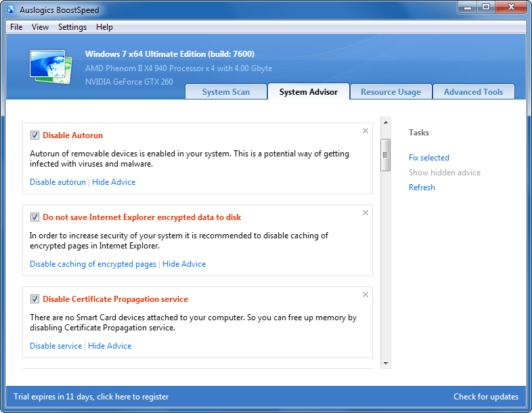Click the AMD Phenom II X4 940 text
This screenshot has height=413, width=532.
click(179, 68)
